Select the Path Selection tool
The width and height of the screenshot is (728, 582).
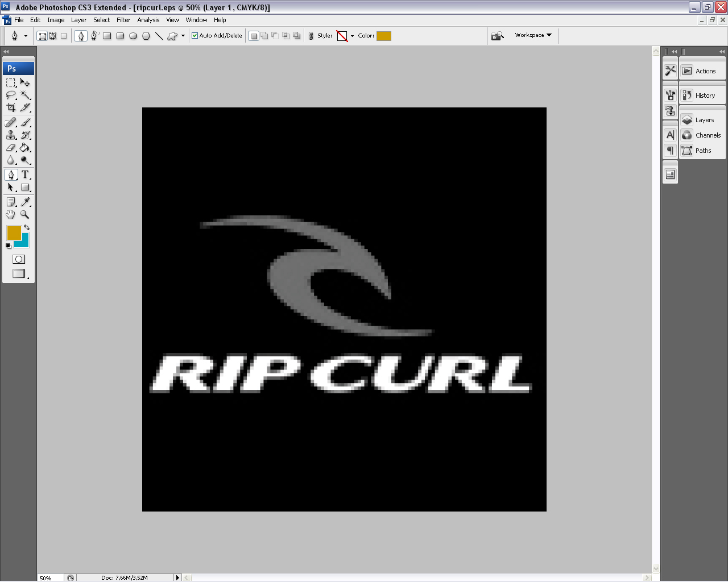[x=11, y=188]
